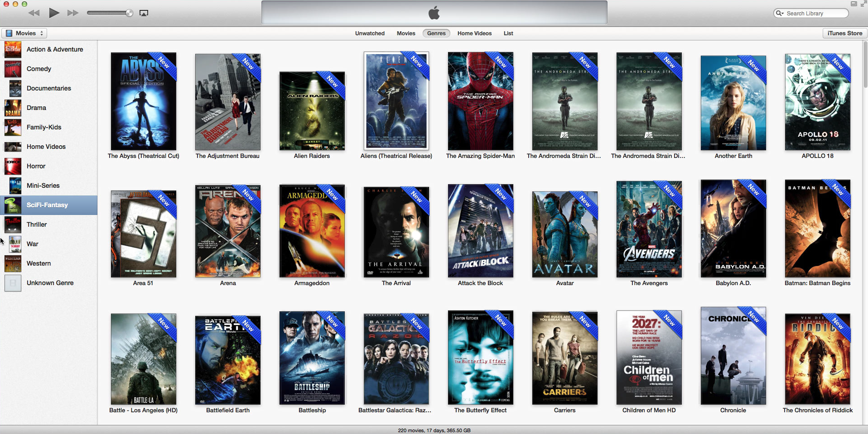Open the Arena poster
Screen dimensions: 868x434
(228, 231)
